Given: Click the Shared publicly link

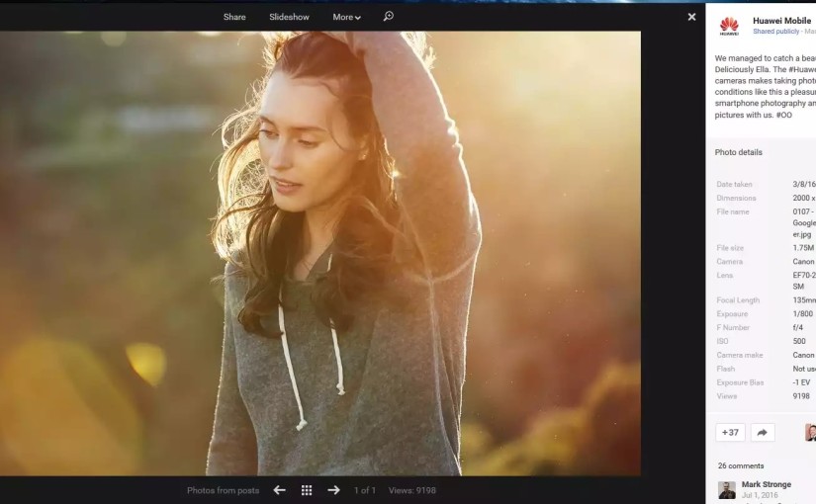Looking at the screenshot, I should pos(775,32).
